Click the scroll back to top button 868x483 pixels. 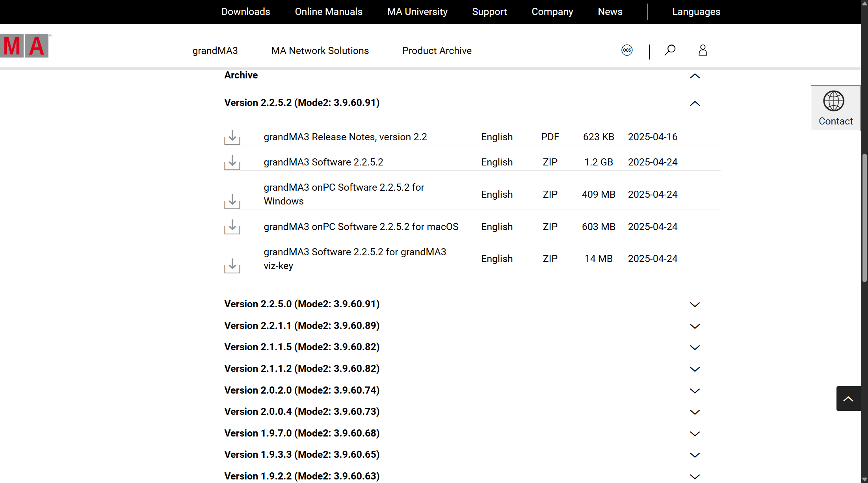[x=848, y=399]
